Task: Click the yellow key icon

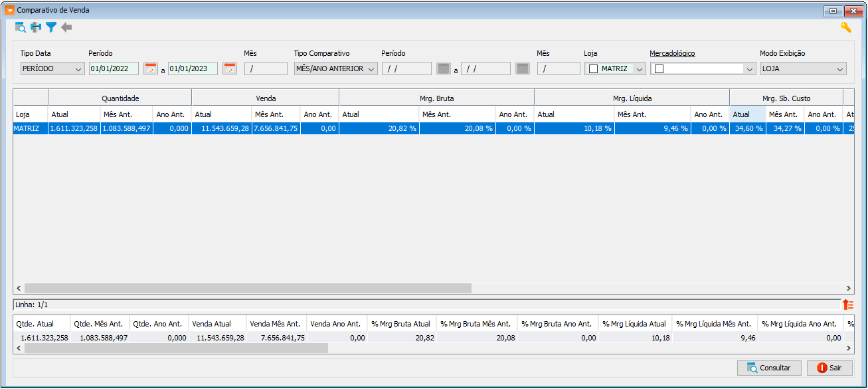Action: (845, 27)
